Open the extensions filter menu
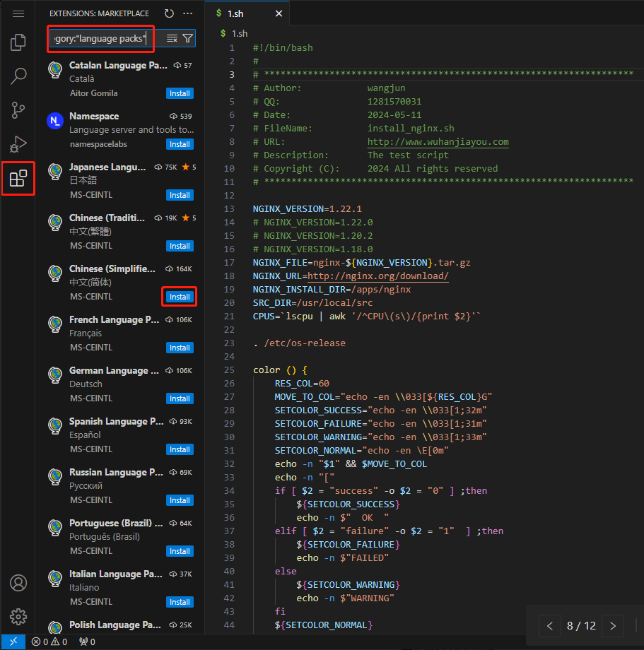 [x=188, y=39]
